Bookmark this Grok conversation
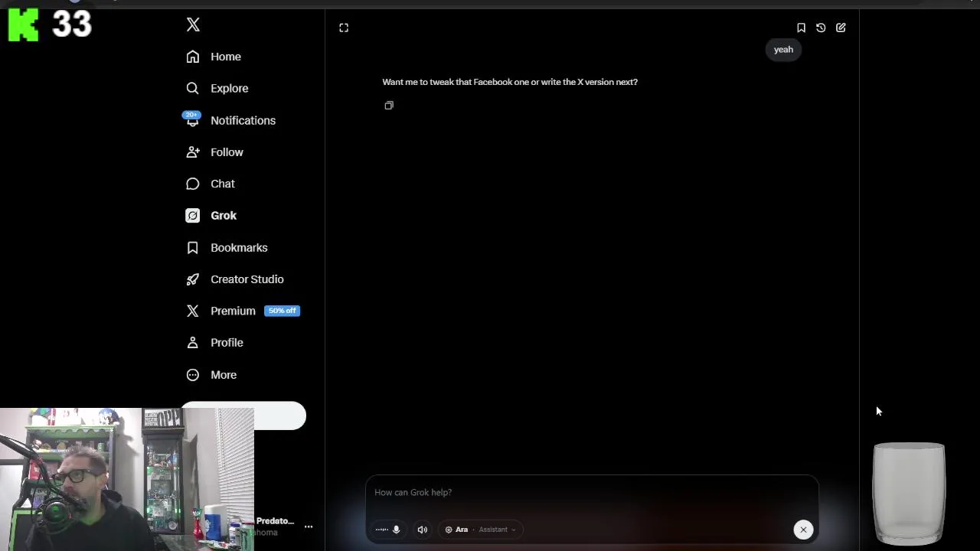Screen dimensions: 980x551 (801, 28)
